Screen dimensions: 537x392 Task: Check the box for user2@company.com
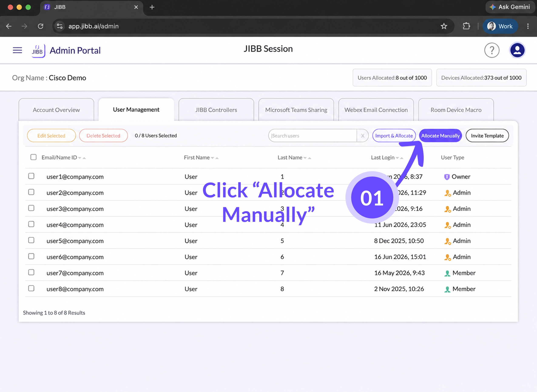31,192
